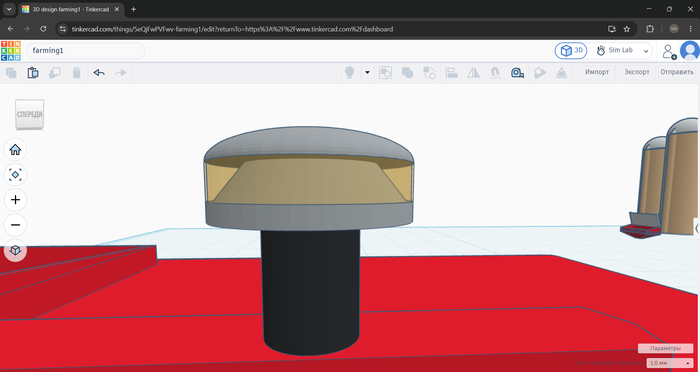
Task: Click the show all lightbulb icon
Action: [350, 73]
